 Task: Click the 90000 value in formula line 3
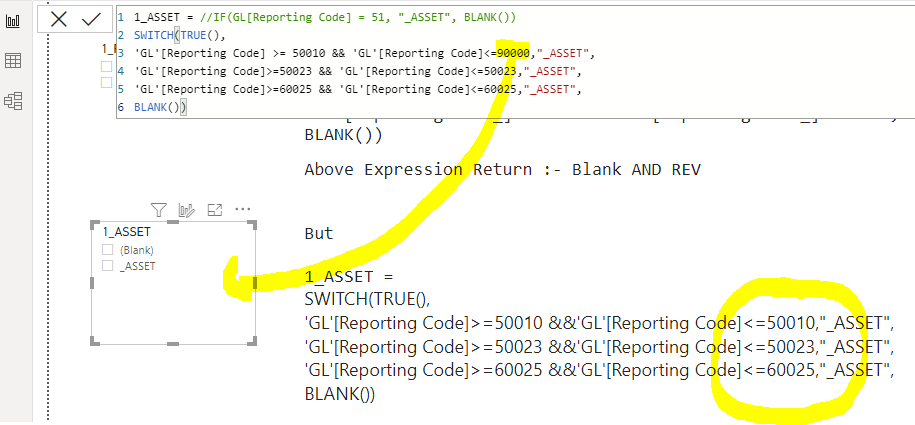click(513, 54)
